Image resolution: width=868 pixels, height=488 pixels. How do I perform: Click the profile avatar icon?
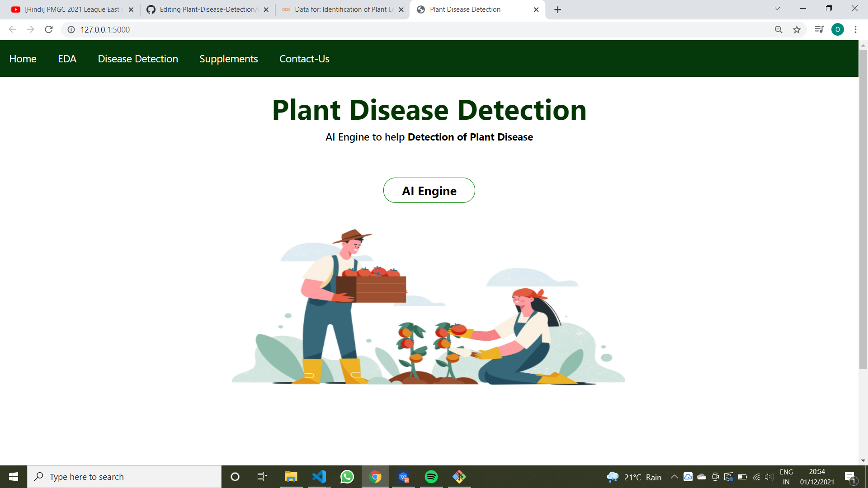[x=838, y=29]
